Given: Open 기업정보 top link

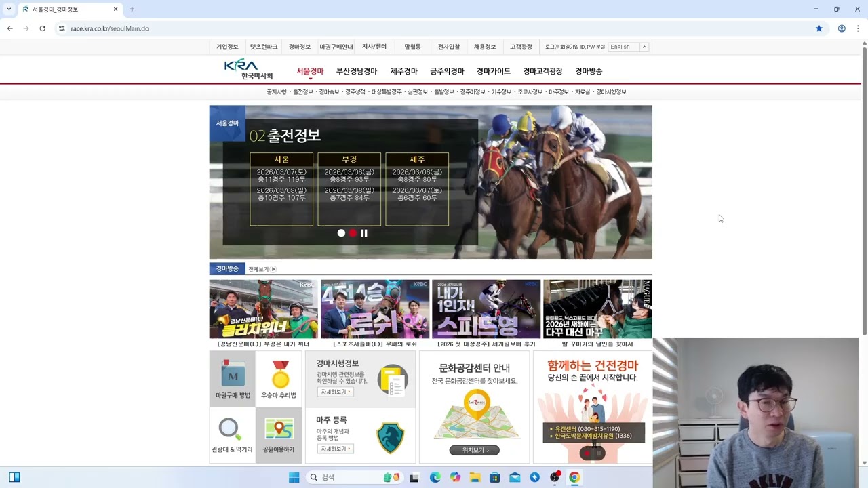Looking at the screenshot, I should coord(227,47).
